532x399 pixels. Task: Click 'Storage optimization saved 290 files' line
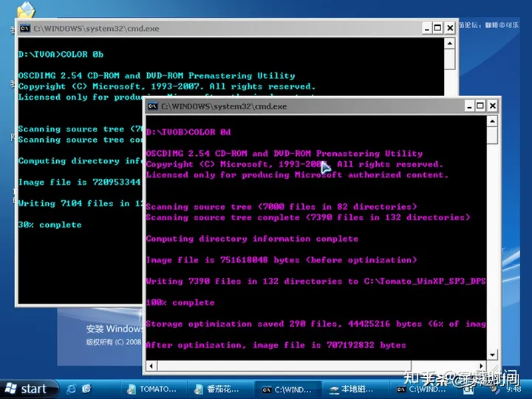click(316, 324)
